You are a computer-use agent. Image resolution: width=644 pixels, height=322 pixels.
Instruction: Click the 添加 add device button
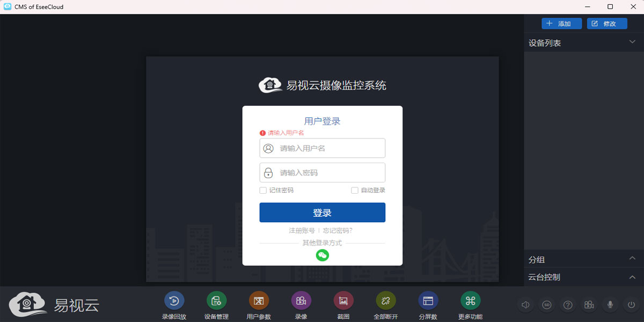(561, 23)
